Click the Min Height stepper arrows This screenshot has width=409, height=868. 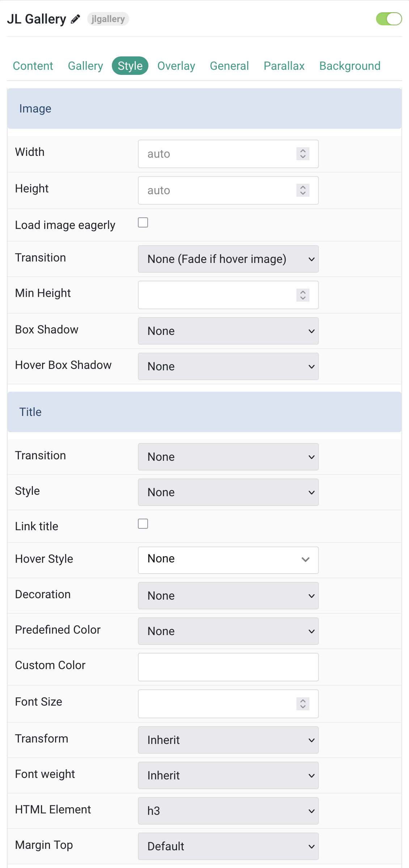point(303,295)
